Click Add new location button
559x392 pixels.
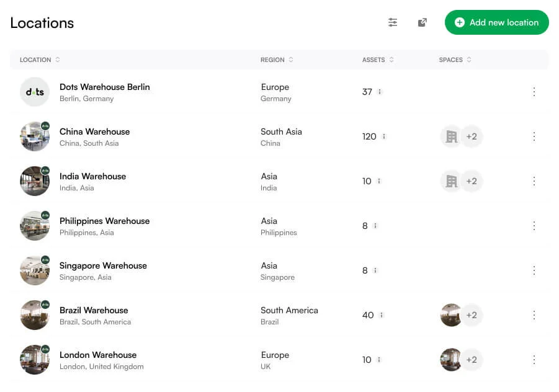point(496,22)
